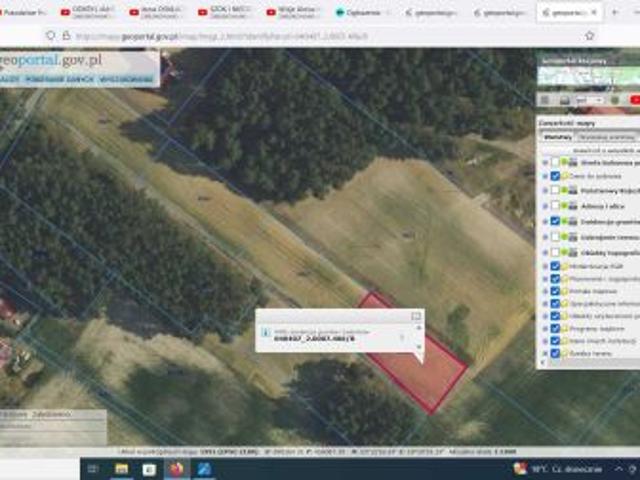Click the yellow icon beside Rzeźba terenu layer
640x480 pixels.
point(565,353)
